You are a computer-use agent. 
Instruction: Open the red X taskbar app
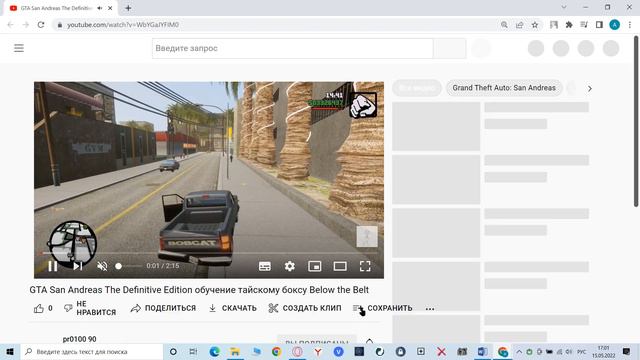point(441,351)
